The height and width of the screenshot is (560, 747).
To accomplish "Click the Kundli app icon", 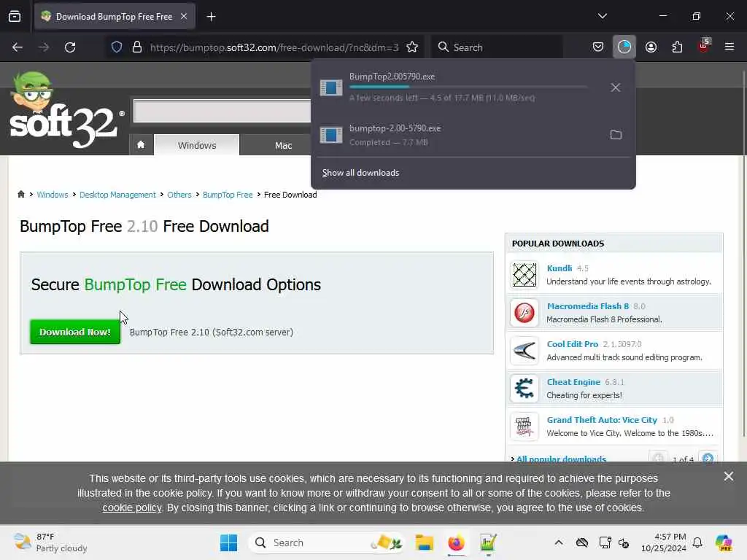I will [x=525, y=275].
